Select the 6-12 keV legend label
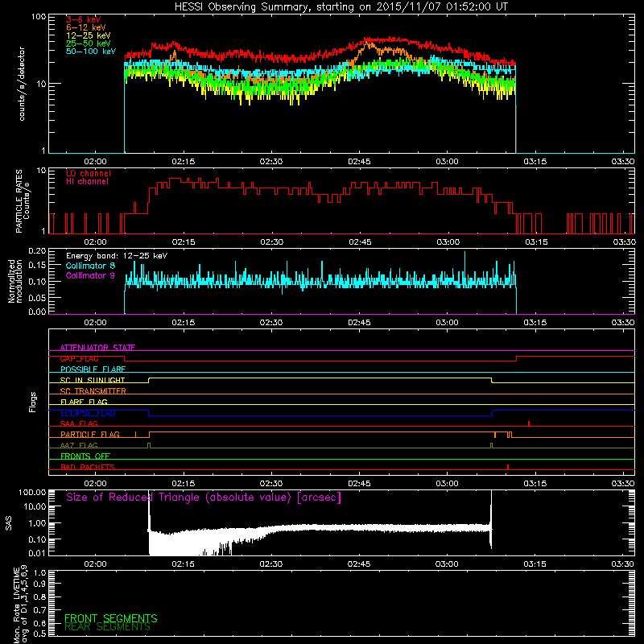Viewport: 644px width, 644px height. tap(86, 27)
